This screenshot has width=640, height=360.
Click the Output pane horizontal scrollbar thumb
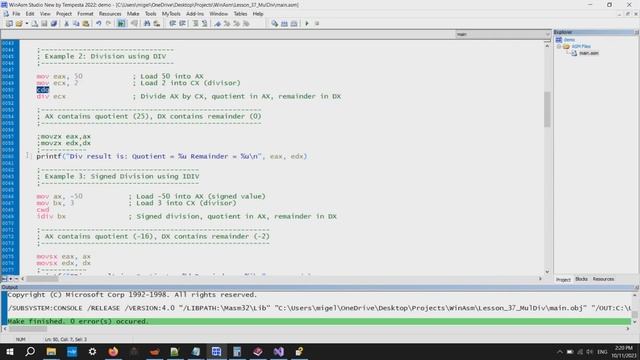pyautogui.click(x=28, y=329)
